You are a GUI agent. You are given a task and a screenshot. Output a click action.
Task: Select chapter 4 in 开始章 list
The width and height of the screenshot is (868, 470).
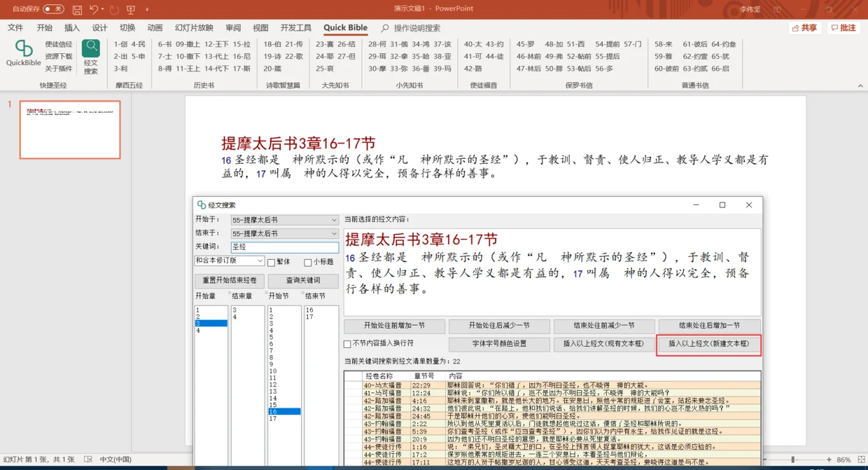pyautogui.click(x=211, y=331)
